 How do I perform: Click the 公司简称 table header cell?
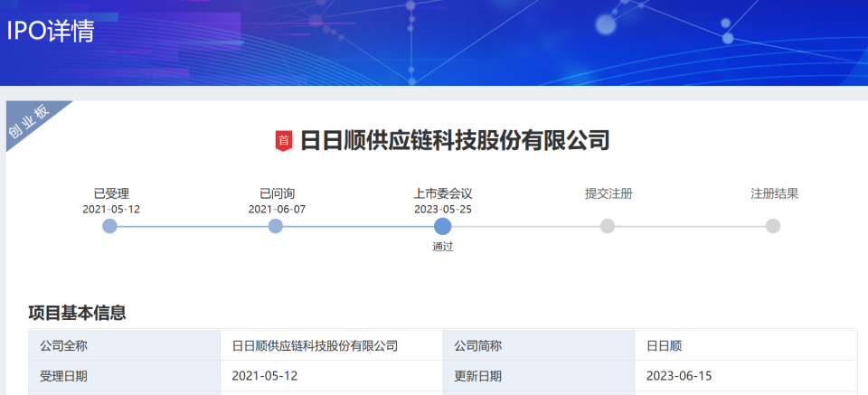tap(539, 346)
